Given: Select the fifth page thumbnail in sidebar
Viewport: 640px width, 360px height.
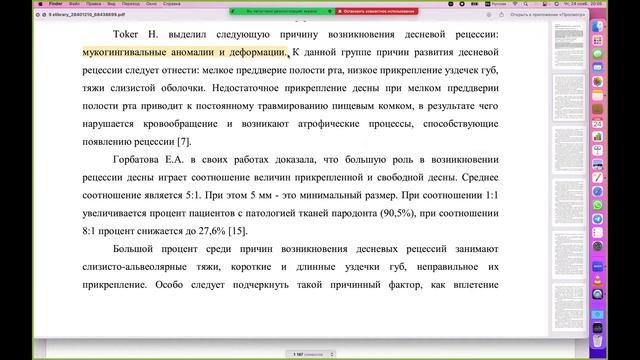Looking at the screenshot, I should tap(569, 255).
